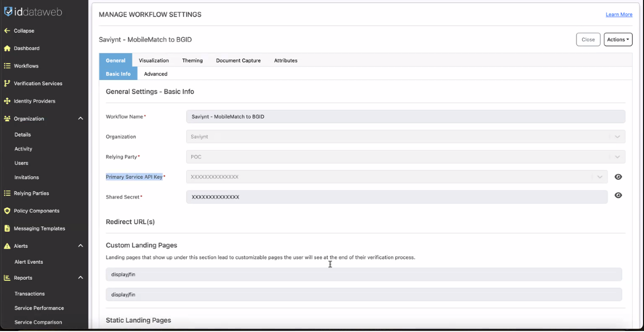Screen dimensions: 644x332
Task: Open Service Comparison report
Action: point(38,322)
